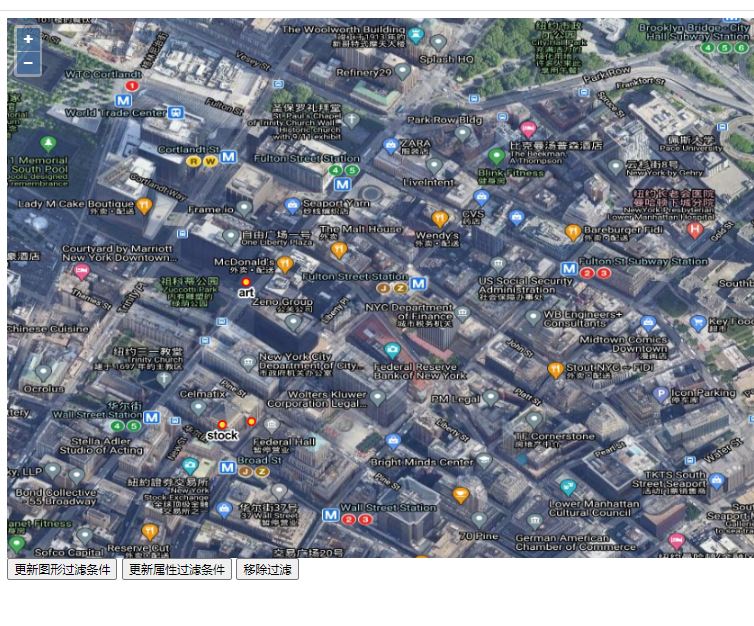The height and width of the screenshot is (626, 754).
Task: Click the Wall Street Station 2-3 metro M icon
Action: [x=330, y=515]
